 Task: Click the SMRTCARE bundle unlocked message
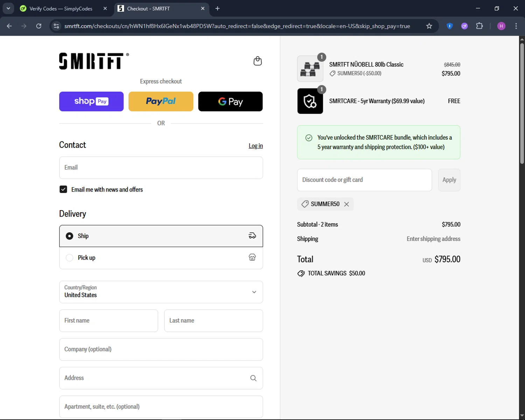coord(379,142)
